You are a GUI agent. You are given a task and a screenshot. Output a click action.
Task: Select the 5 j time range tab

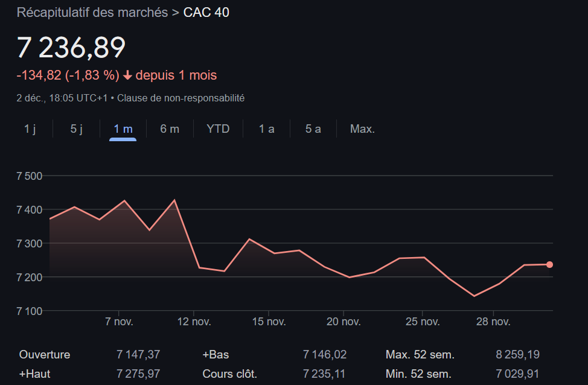click(77, 129)
